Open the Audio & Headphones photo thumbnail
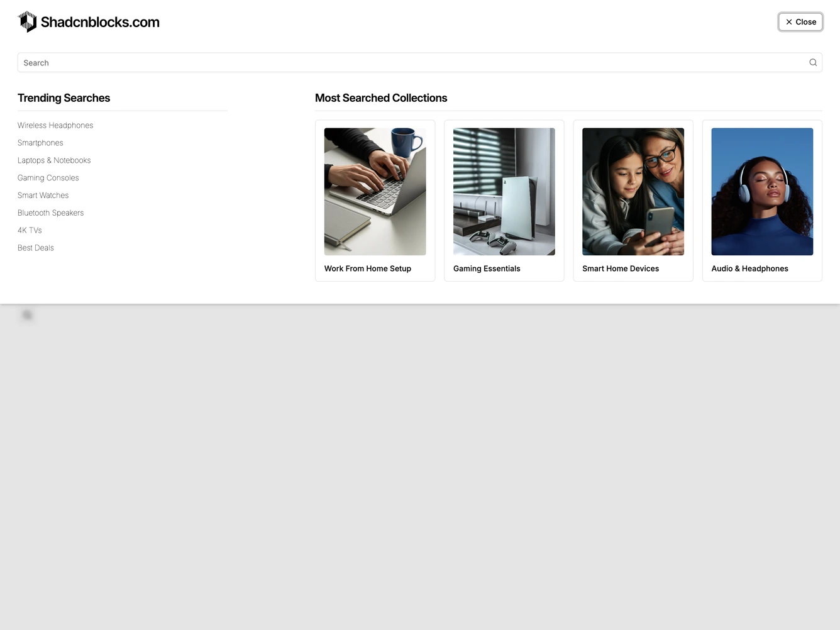The image size is (840, 630). 762,192
